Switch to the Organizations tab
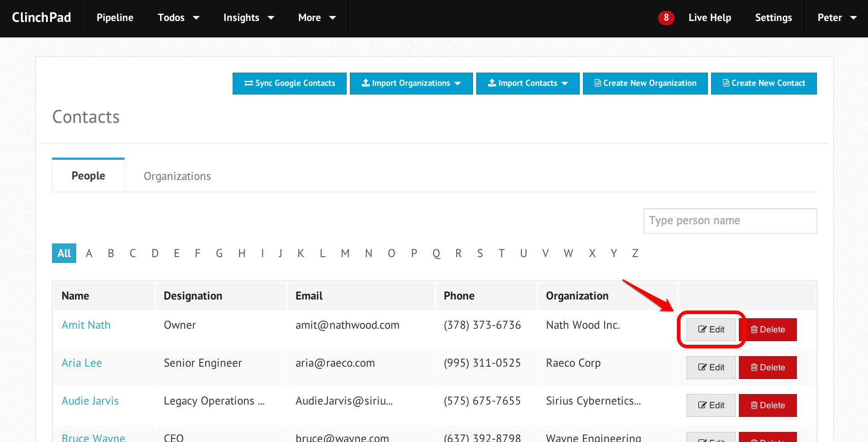Screen dimensions: 868x442 pyautogui.click(x=177, y=176)
